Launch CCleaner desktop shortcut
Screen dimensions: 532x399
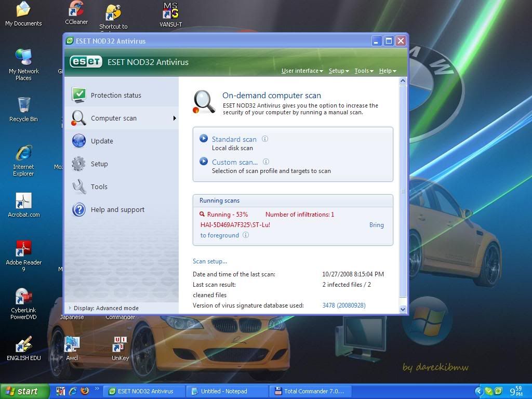tap(76, 13)
